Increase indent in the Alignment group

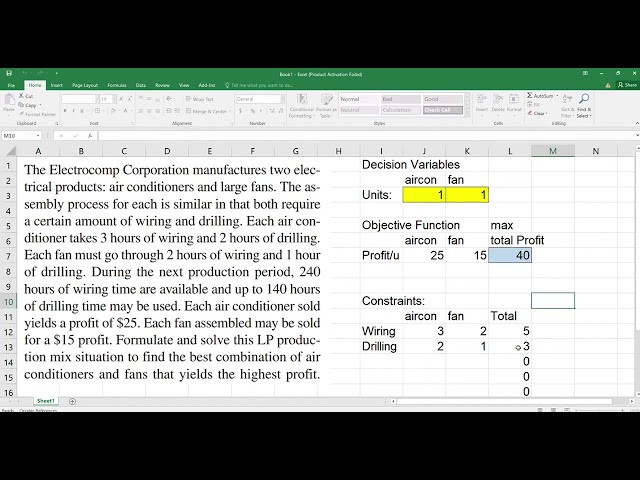pyautogui.click(x=177, y=111)
